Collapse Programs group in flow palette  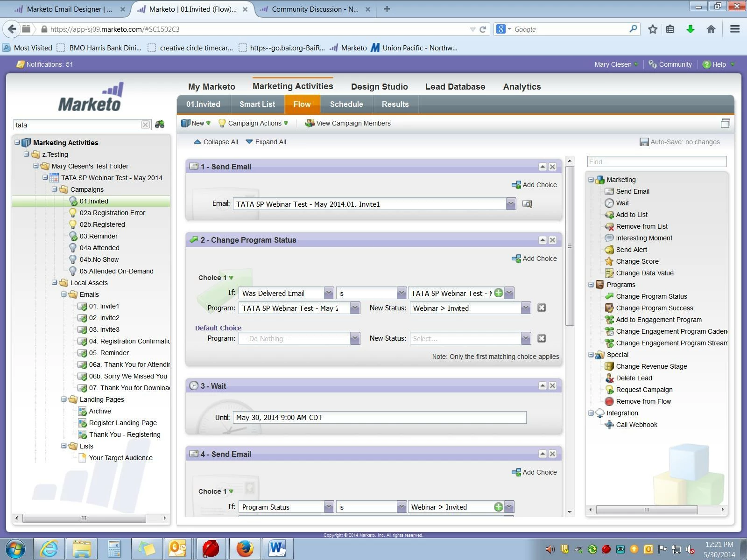tap(591, 285)
